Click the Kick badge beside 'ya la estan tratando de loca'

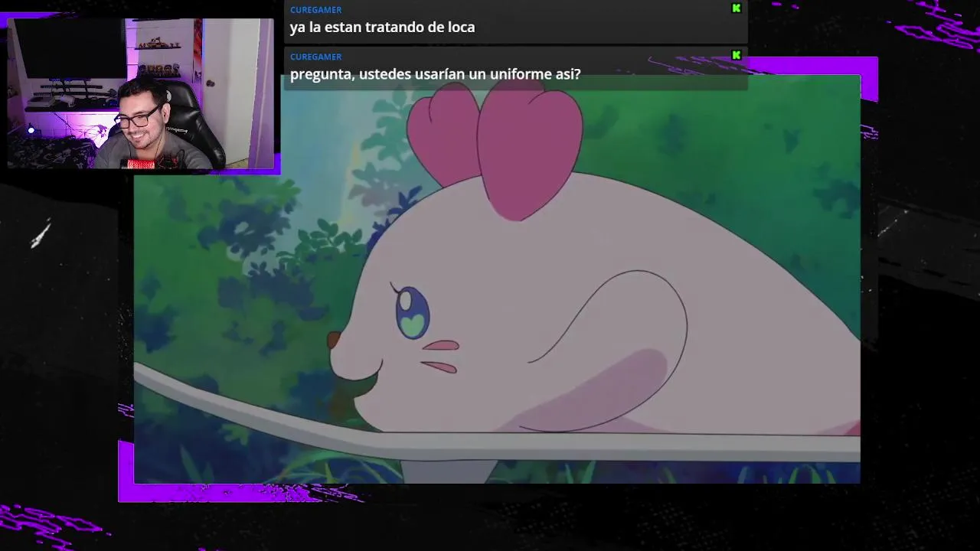pyautogui.click(x=736, y=8)
